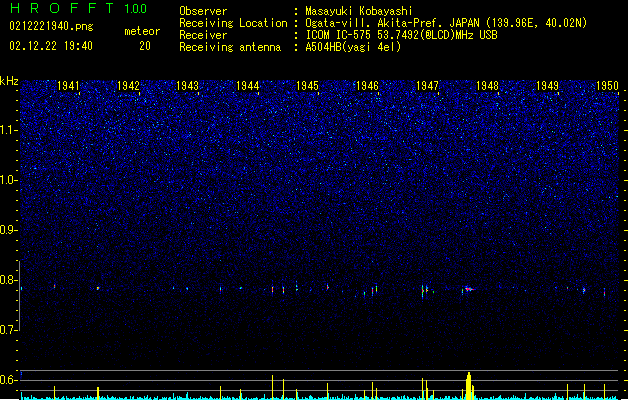Click time marker 1945

point(307,85)
